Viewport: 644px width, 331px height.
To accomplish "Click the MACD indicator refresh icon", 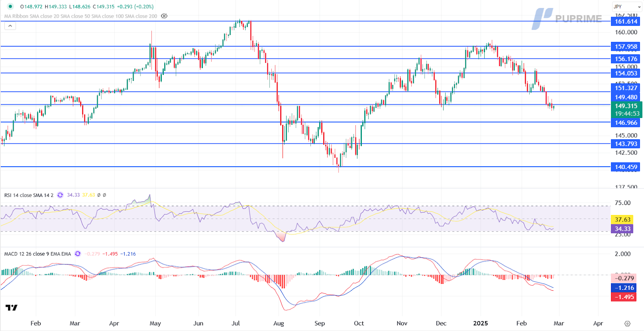I will coord(78,254).
